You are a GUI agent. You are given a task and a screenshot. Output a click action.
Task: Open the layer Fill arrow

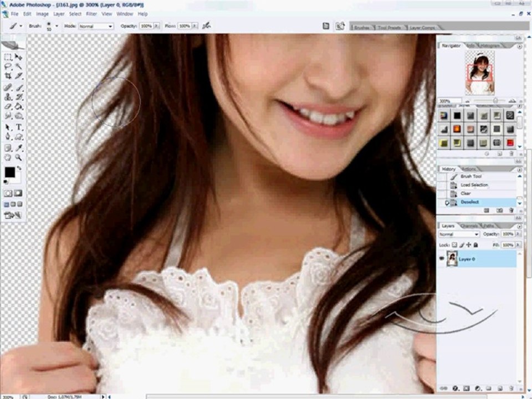click(x=518, y=244)
